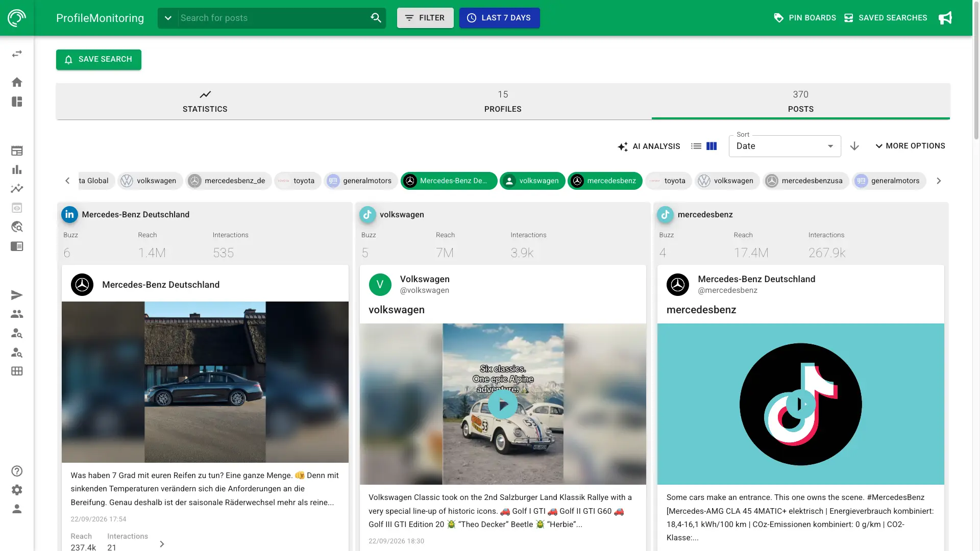
Task: Click the descending sort arrow icon
Action: tap(854, 146)
